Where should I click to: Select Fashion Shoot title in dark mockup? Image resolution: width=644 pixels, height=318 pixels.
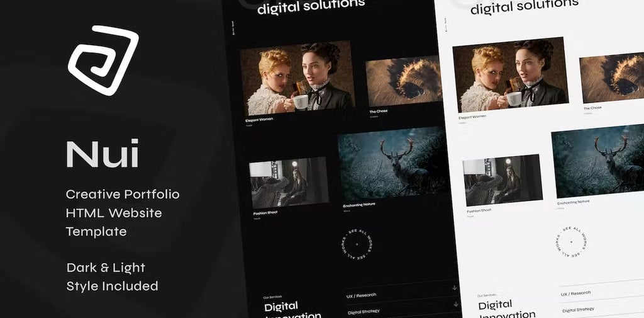tap(265, 213)
